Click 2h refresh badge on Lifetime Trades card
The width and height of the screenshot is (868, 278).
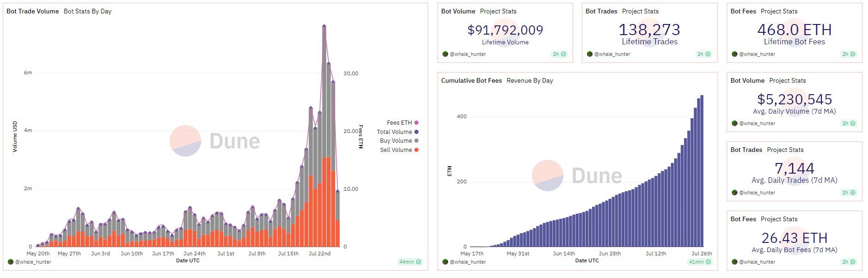tap(703, 54)
